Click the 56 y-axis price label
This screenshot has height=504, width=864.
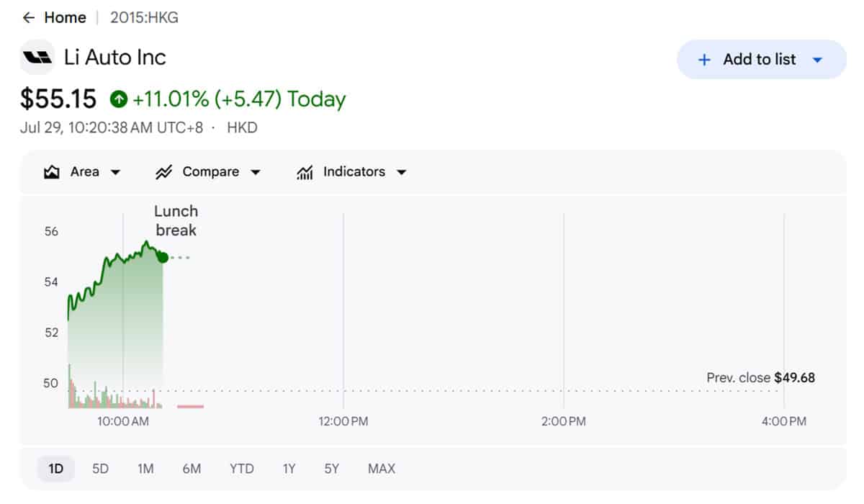(x=51, y=232)
